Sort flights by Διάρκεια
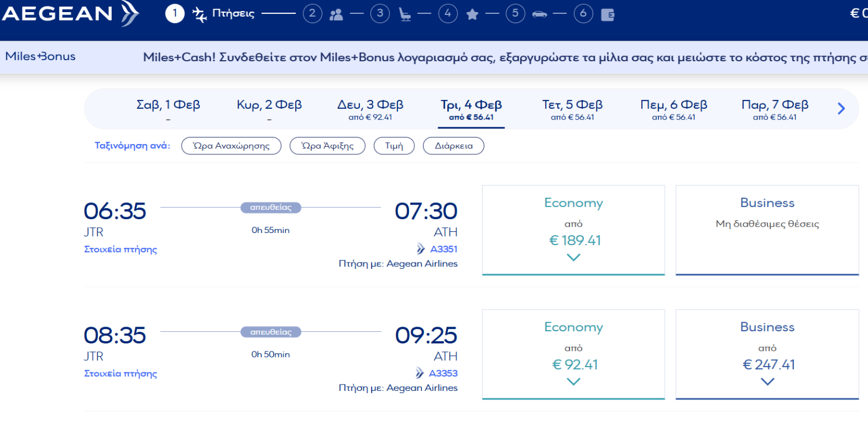Image resolution: width=868 pixels, height=429 pixels. tap(454, 146)
